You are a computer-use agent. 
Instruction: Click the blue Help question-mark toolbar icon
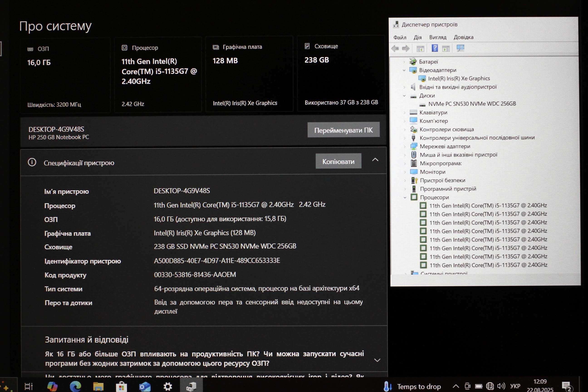(435, 48)
